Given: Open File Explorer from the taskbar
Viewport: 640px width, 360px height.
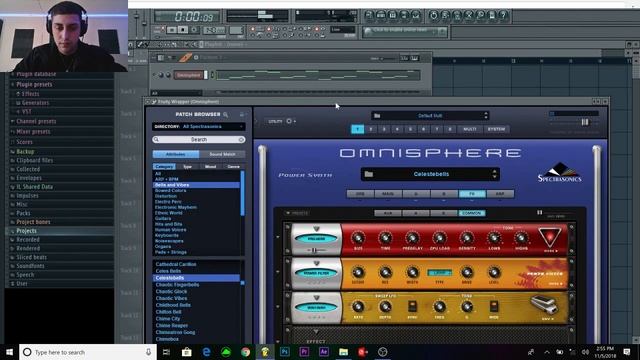Looking at the screenshot, I should click(343, 352).
